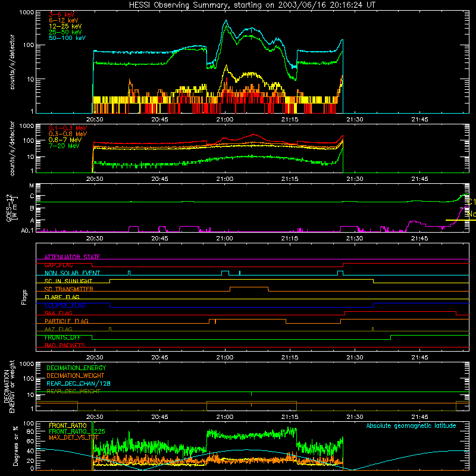
Task: Click the NON_SOLAR_EVENT flag label
Action: 72,273
